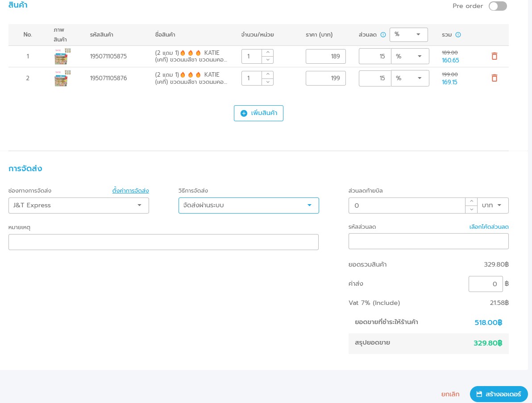Change bill discount unit บาท dropdown
Viewport: 532px width, 403px height.
pos(493,206)
